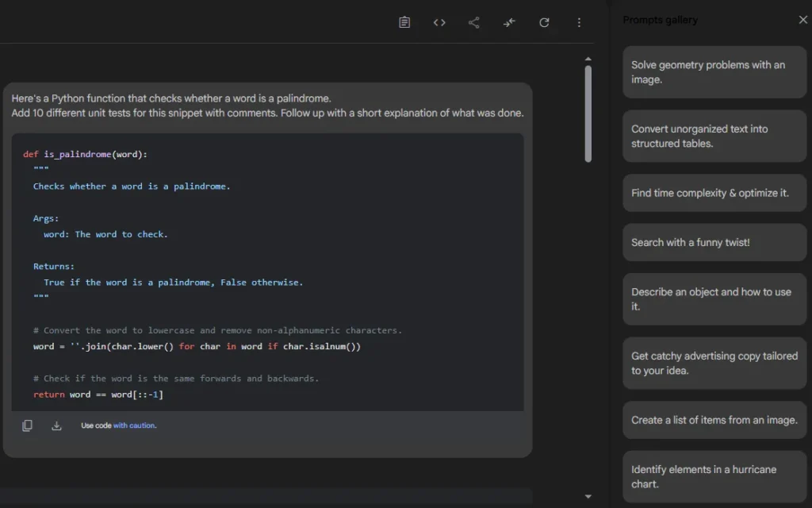Click the 'return word == word[::-1]' line
The height and width of the screenshot is (508, 812).
pyautogui.click(x=98, y=394)
